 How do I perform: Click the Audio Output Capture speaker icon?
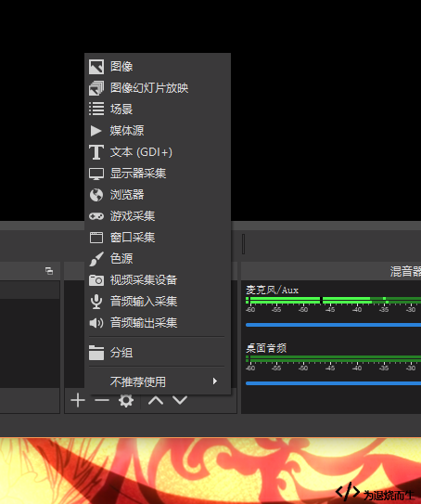pos(96,323)
